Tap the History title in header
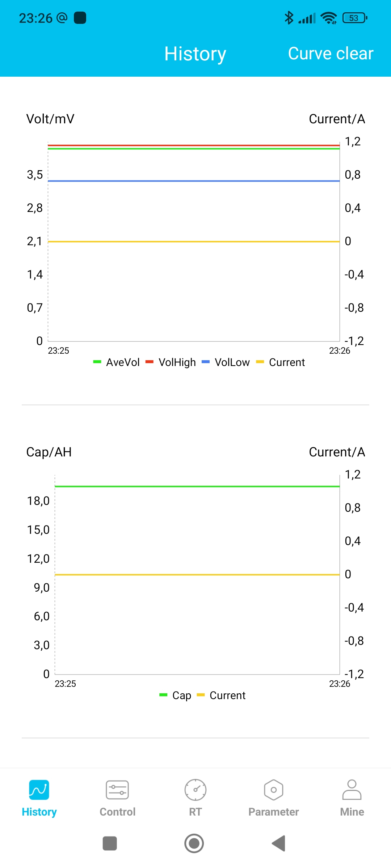 pos(195,54)
